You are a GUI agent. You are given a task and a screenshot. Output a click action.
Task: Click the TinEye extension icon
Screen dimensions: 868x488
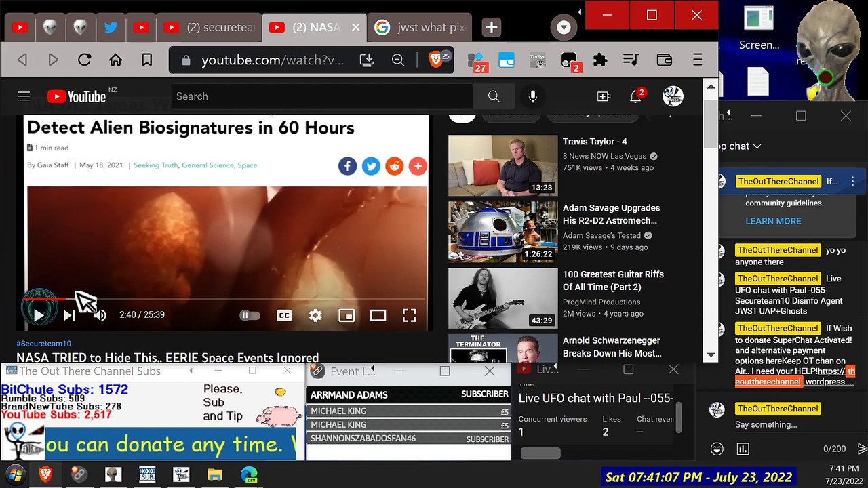[537, 60]
